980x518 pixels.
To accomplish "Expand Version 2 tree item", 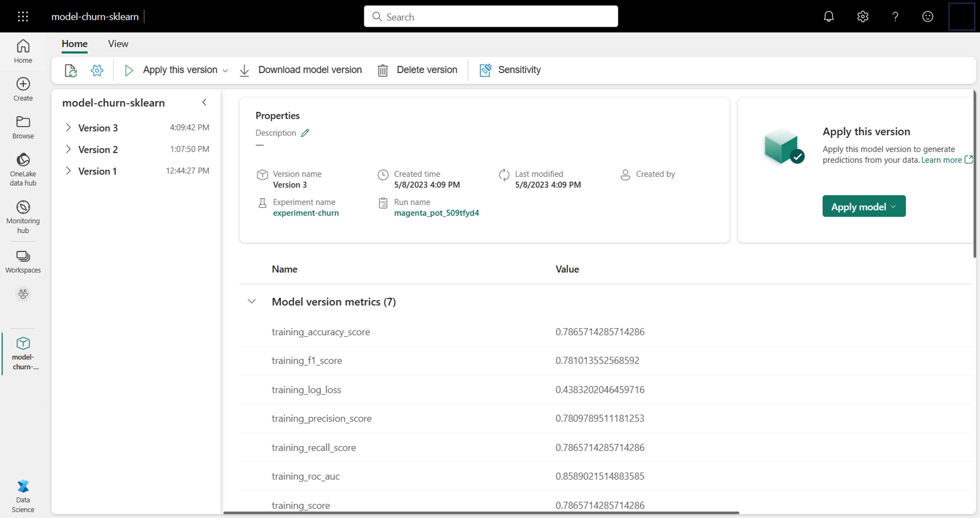I will (x=68, y=149).
